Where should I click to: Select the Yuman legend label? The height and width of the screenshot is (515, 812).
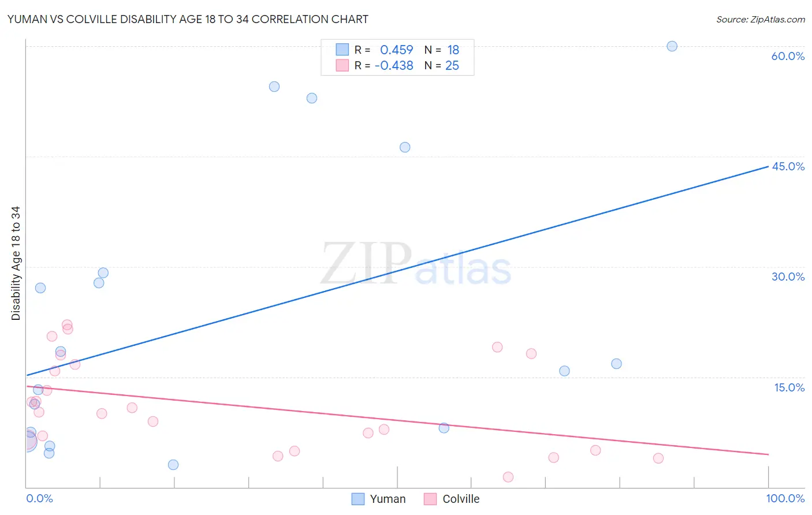pos(388,499)
